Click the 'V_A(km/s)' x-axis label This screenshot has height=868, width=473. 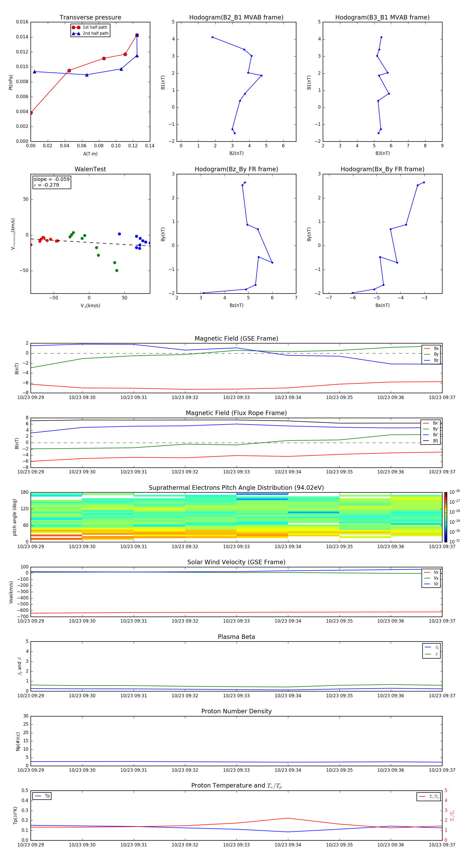pos(90,306)
